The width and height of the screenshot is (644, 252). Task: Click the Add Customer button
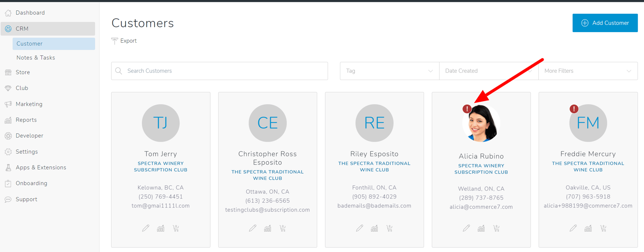(x=605, y=23)
